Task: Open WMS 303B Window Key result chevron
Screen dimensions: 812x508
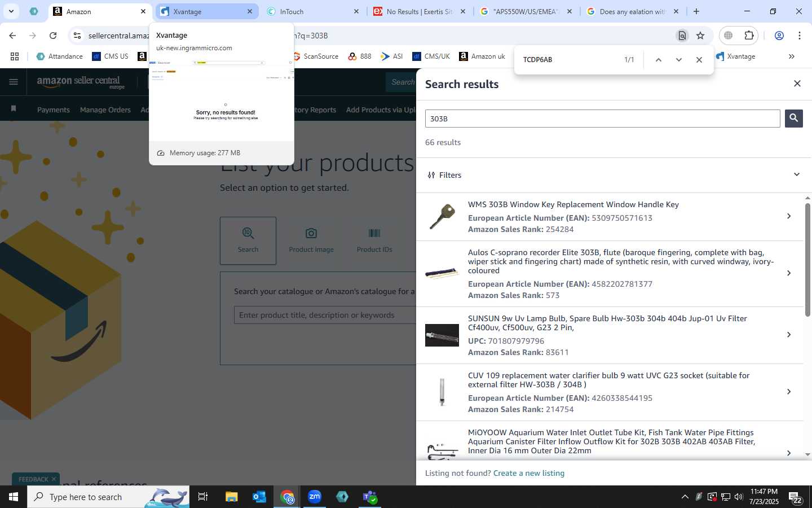Action: point(788,216)
